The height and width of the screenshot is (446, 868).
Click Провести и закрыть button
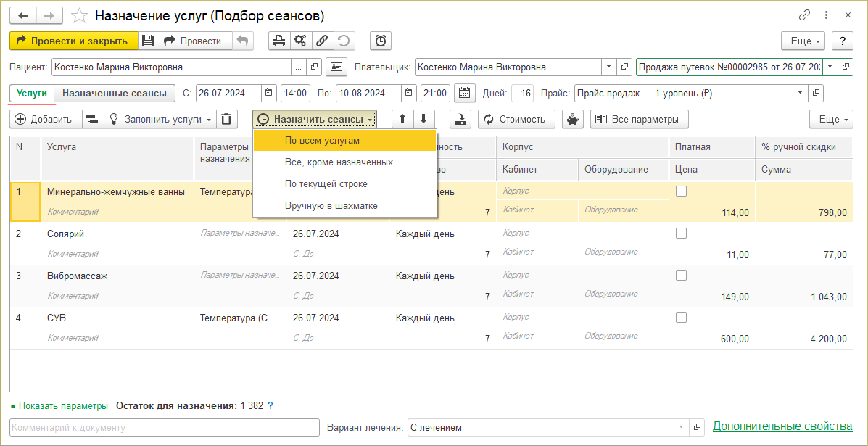[74, 41]
